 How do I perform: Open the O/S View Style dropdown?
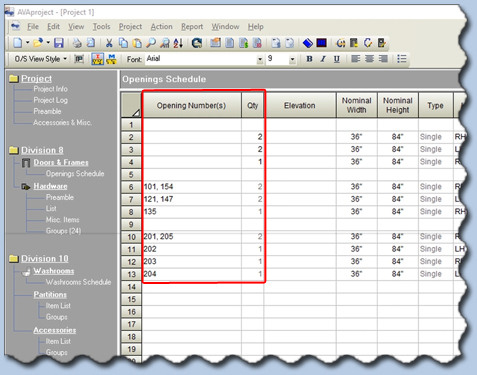40,59
